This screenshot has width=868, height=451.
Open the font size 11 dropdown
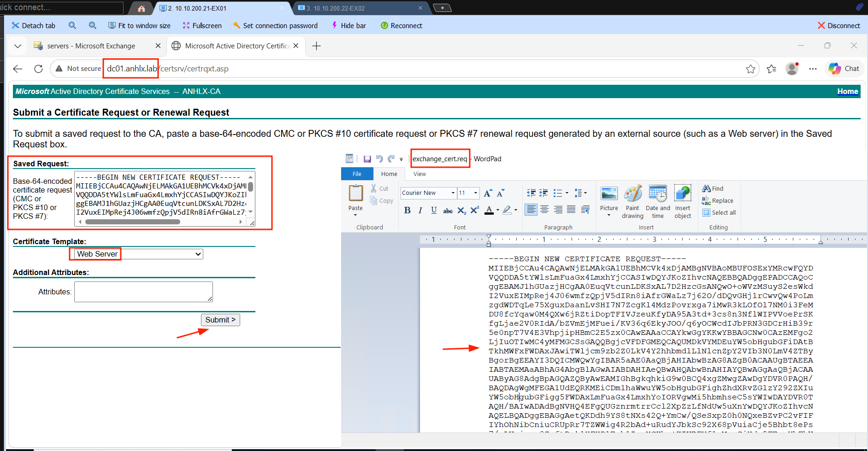pyautogui.click(x=476, y=193)
